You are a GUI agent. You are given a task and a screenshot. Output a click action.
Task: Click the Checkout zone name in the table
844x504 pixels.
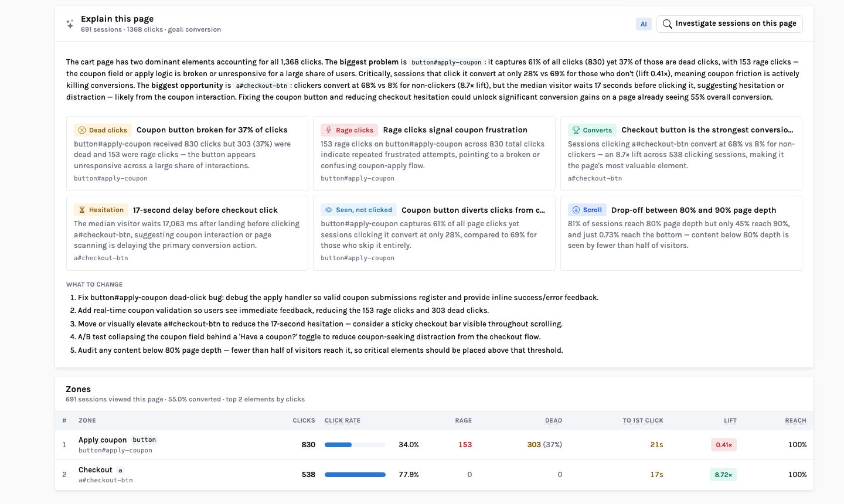96,470
